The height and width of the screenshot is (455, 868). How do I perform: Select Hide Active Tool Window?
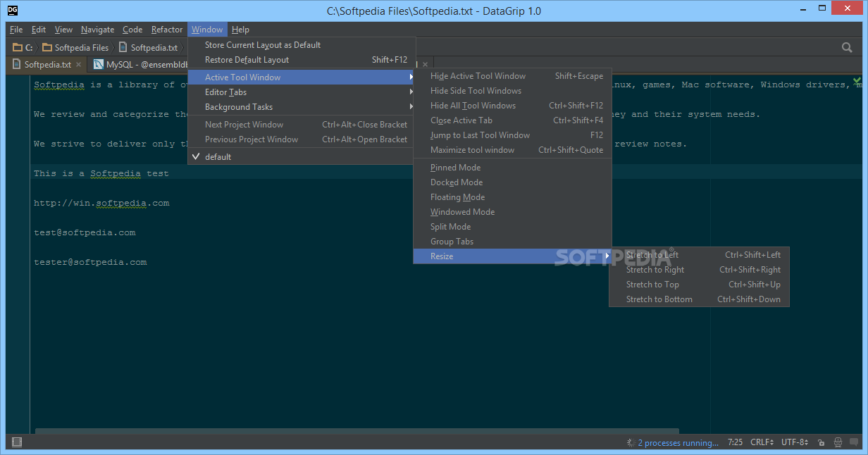(x=512, y=75)
